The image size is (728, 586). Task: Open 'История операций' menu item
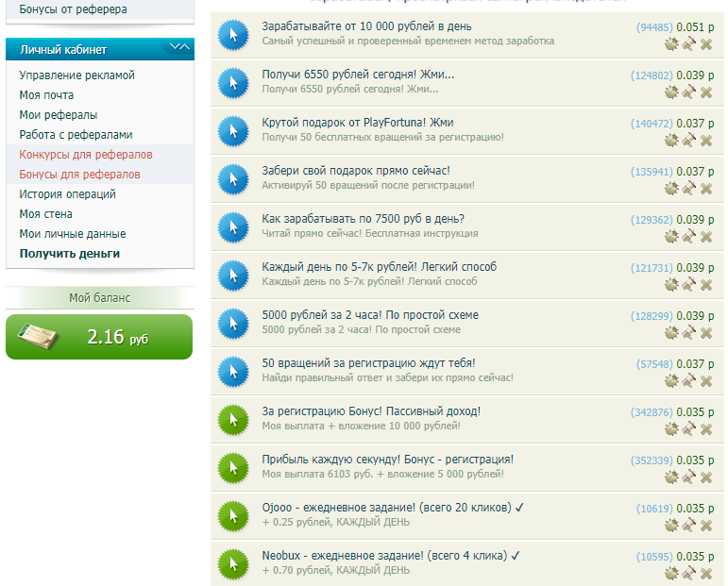tap(67, 194)
